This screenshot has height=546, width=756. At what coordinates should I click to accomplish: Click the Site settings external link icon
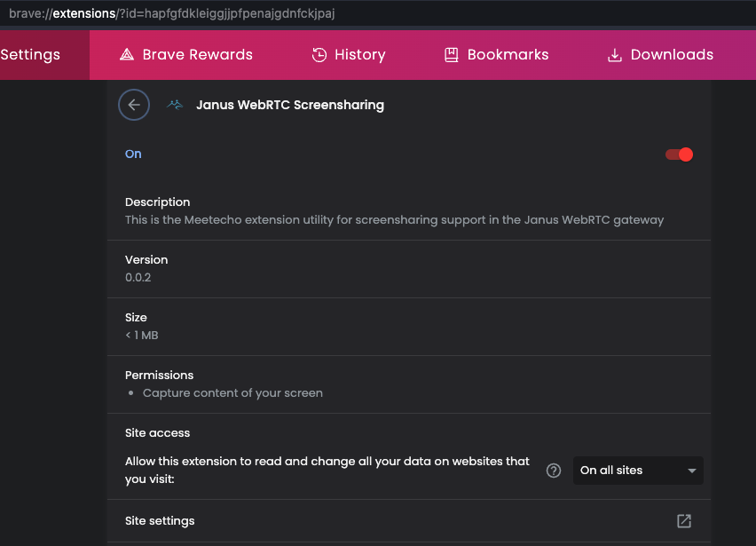point(683,521)
